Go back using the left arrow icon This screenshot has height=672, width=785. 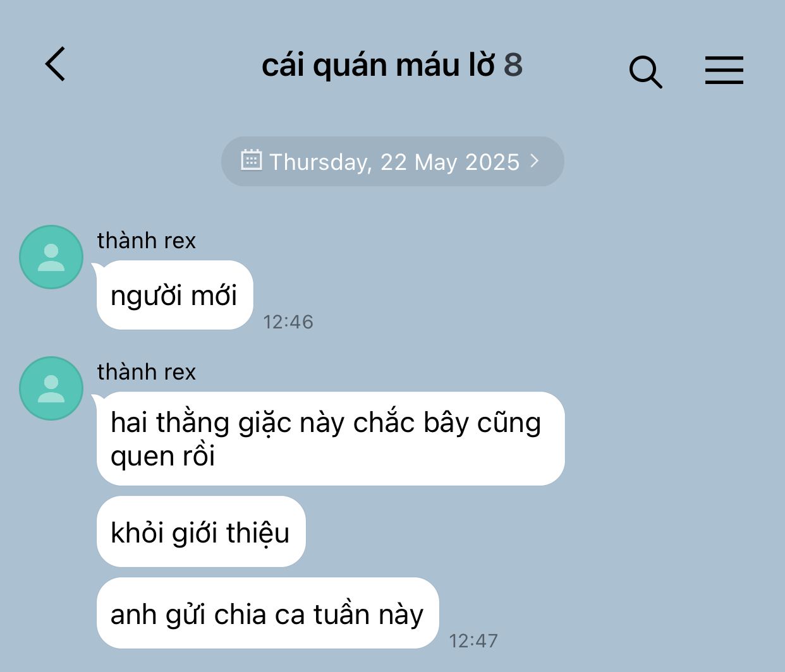pos(55,64)
